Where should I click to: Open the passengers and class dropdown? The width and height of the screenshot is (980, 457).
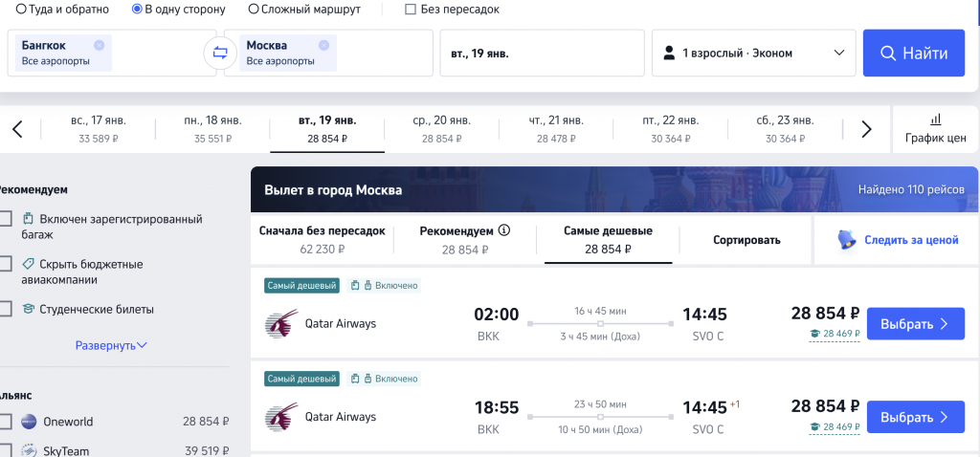pyautogui.click(x=753, y=54)
